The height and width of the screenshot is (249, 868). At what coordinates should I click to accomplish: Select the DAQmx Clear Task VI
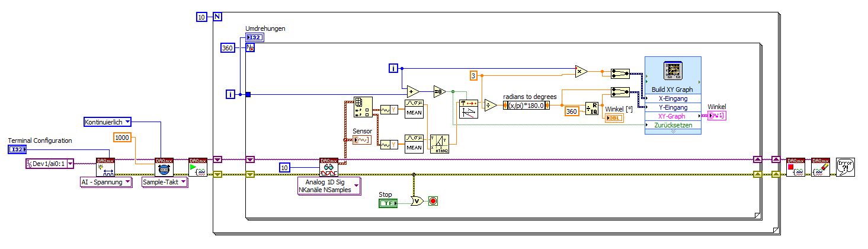click(821, 167)
